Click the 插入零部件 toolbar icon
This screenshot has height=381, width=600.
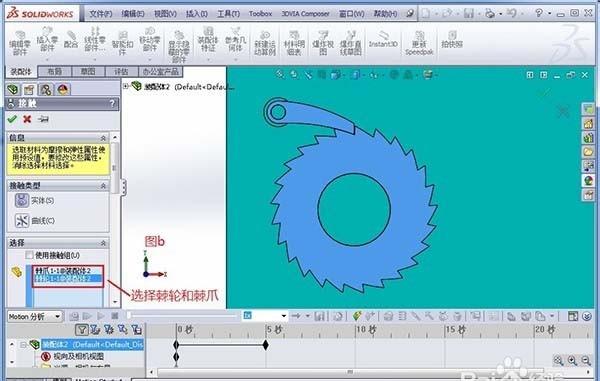coord(47,39)
